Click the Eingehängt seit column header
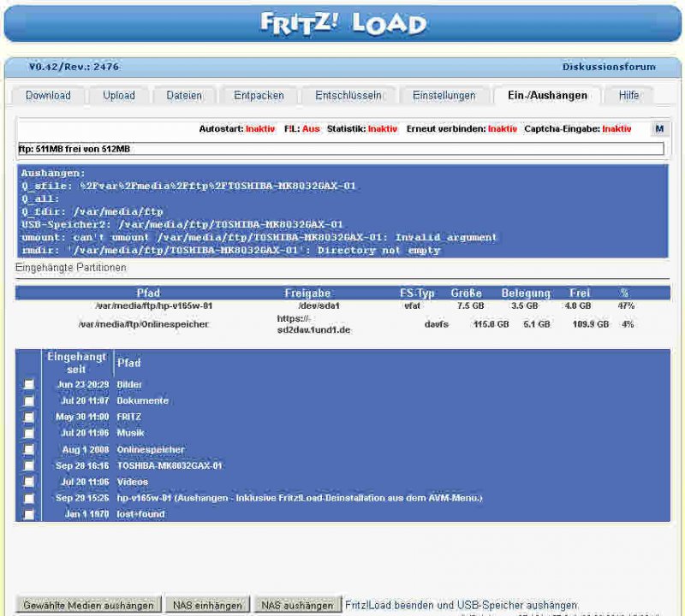Image resolution: width=685 pixels, height=616 pixels. tap(76, 363)
